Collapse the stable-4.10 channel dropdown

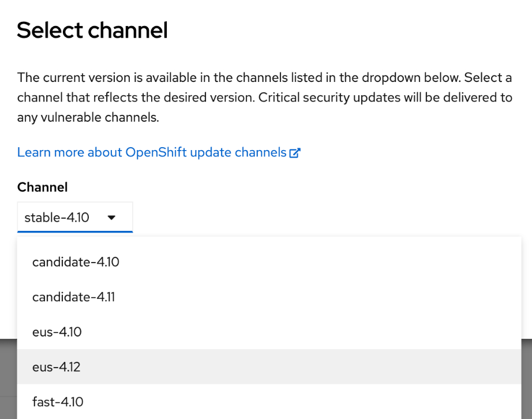click(x=75, y=218)
